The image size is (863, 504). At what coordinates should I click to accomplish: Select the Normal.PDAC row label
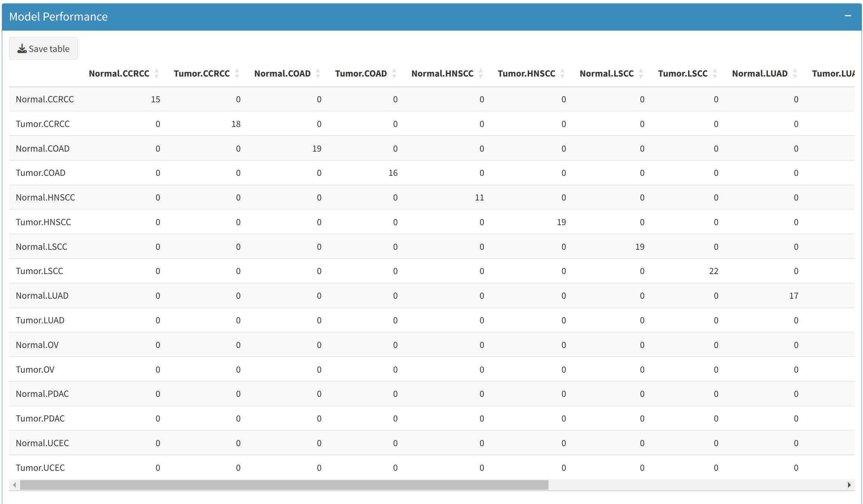pyautogui.click(x=42, y=394)
